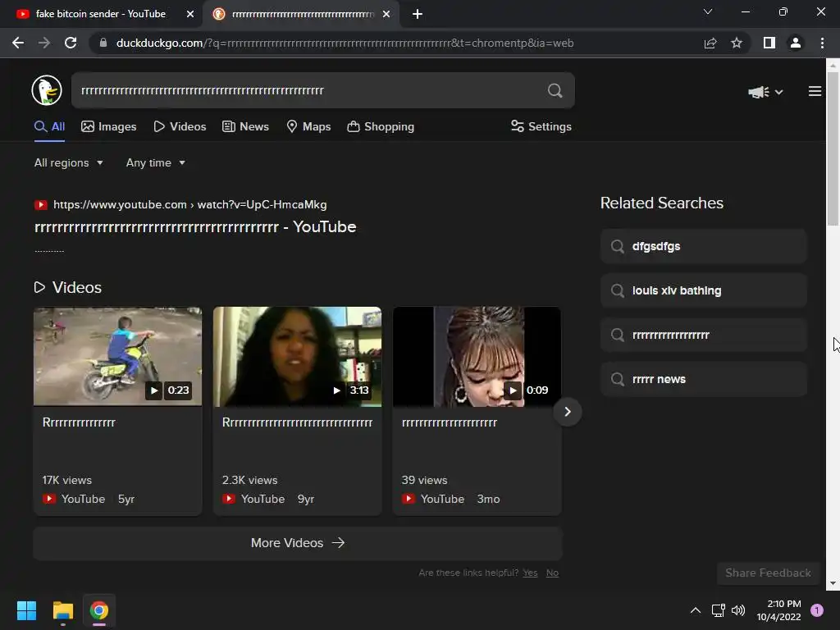Click the youtube.com watch?v=UpC-HmcaMkg URL
The image size is (840, 630).
click(189, 204)
